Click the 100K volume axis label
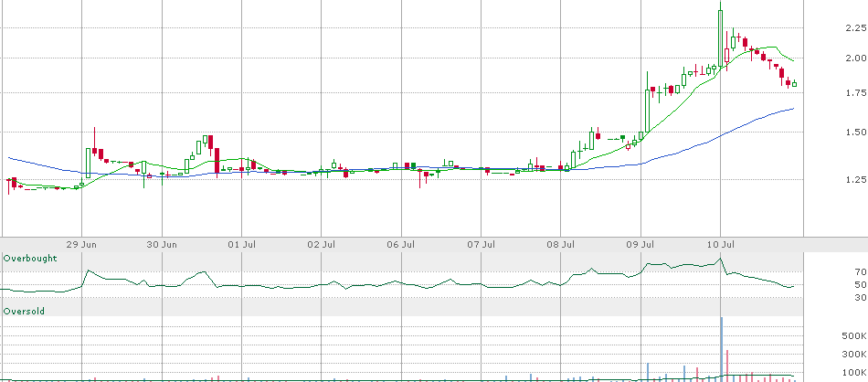The height and width of the screenshot is (382, 868). click(854, 373)
